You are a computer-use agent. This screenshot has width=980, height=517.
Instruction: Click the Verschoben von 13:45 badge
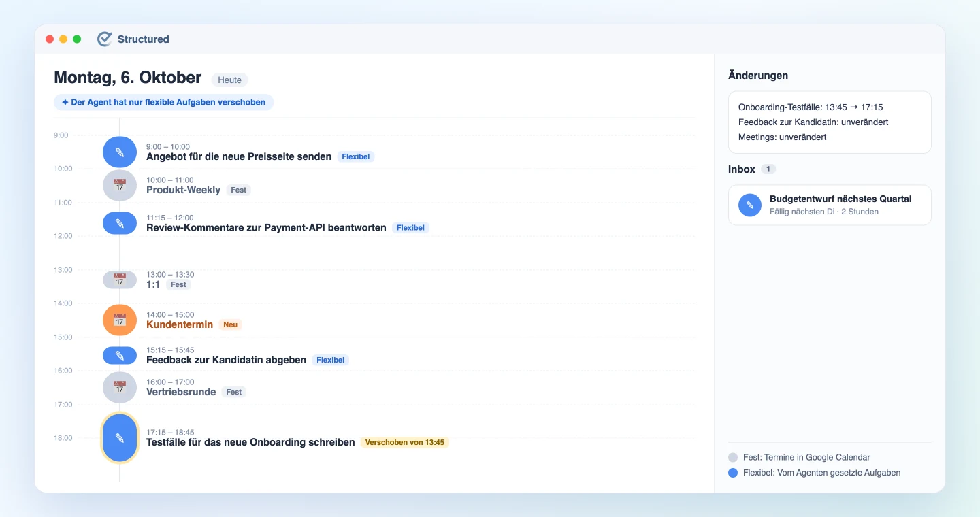point(405,442)
